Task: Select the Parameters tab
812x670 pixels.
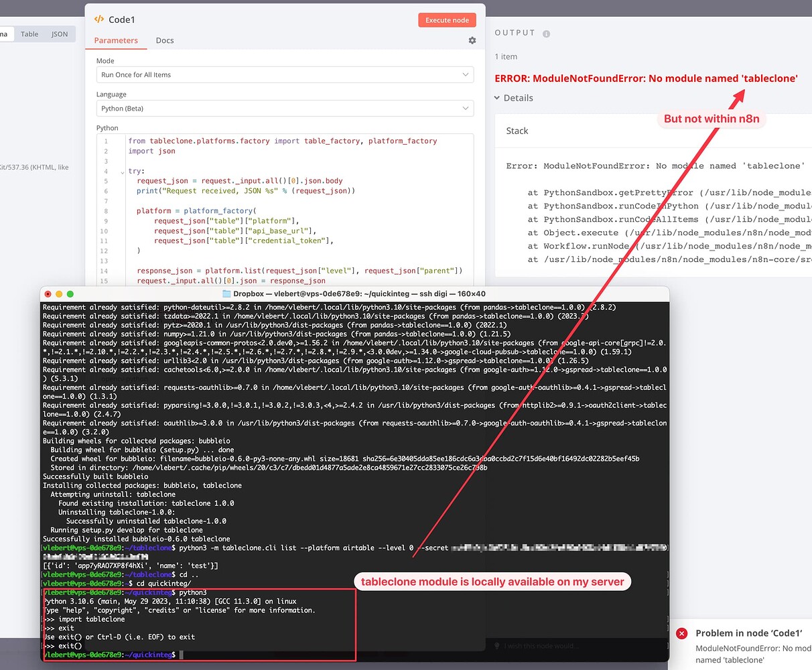Action: tap(116, 40)
